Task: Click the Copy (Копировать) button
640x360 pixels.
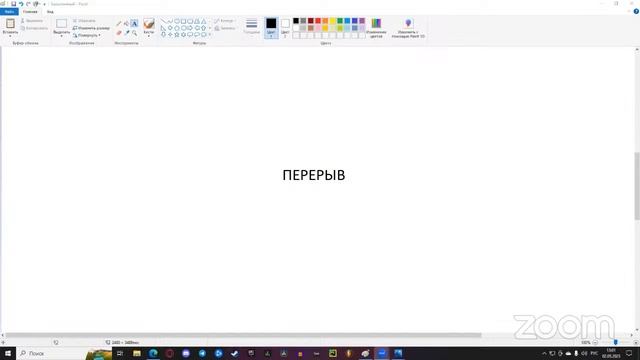Action: coord(34,28)
